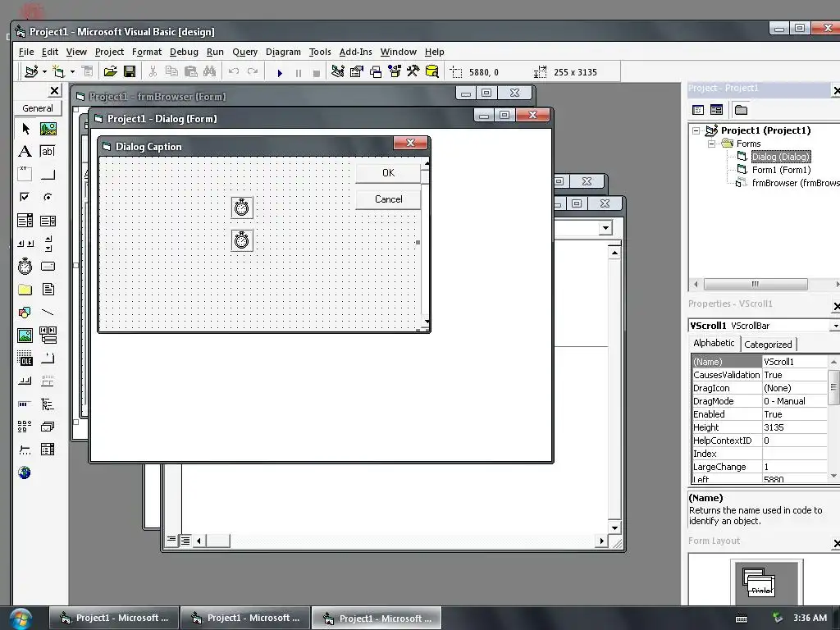Select the HScrollBar control tool

click(x=25, y=243)
